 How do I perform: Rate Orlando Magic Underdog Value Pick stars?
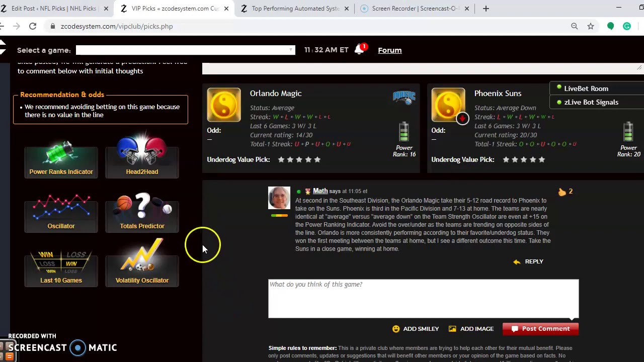[x=299, y=159]
